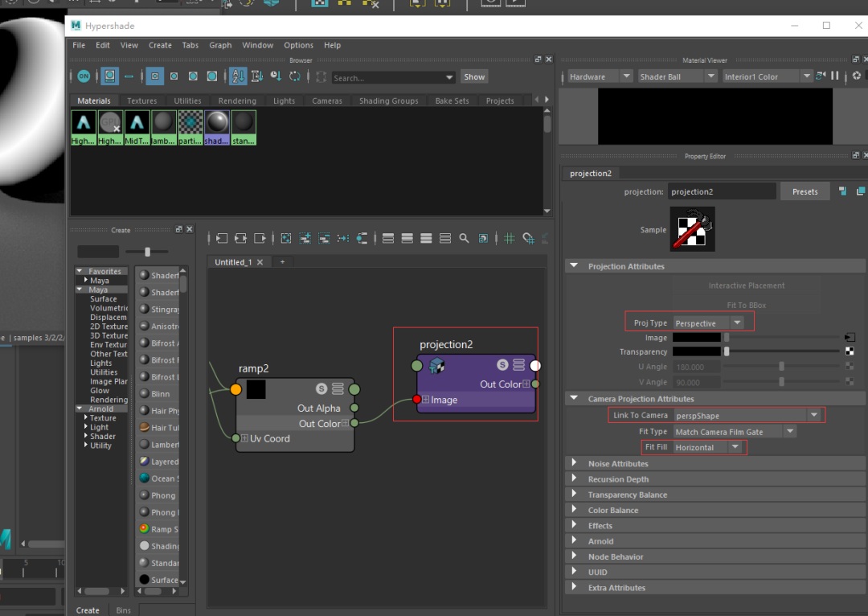Image resolution: width=868 pixels, height=616 pixels.
Task: Click the sort by type icon
Action: [257, 76]
